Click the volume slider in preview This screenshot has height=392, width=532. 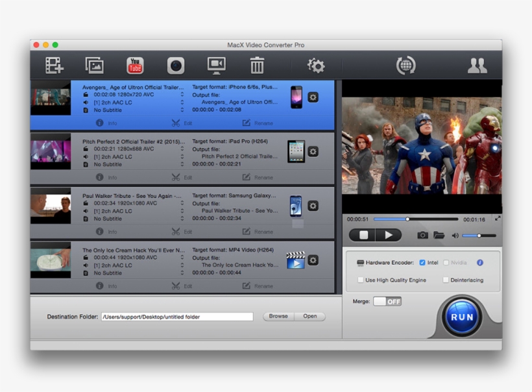479,236
